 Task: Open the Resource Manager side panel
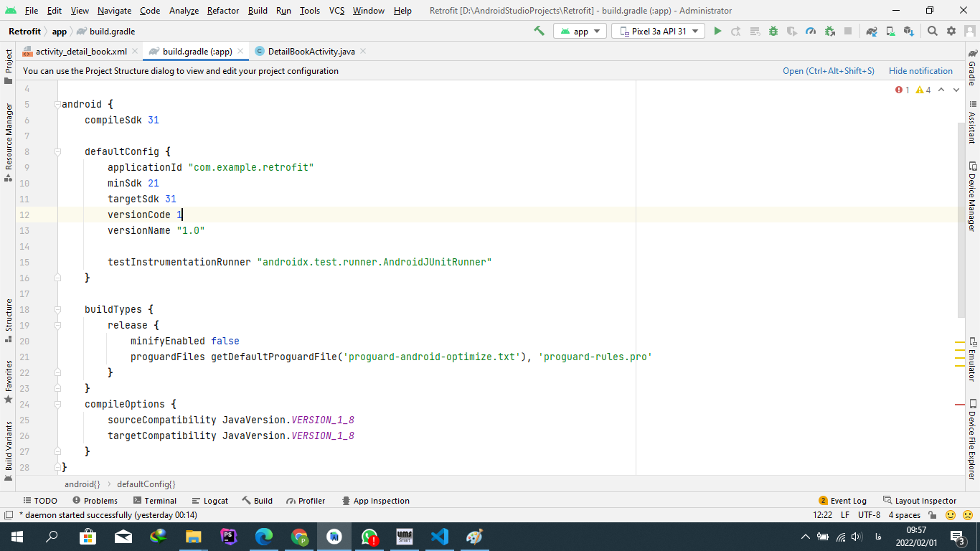(x=8, y=142)
